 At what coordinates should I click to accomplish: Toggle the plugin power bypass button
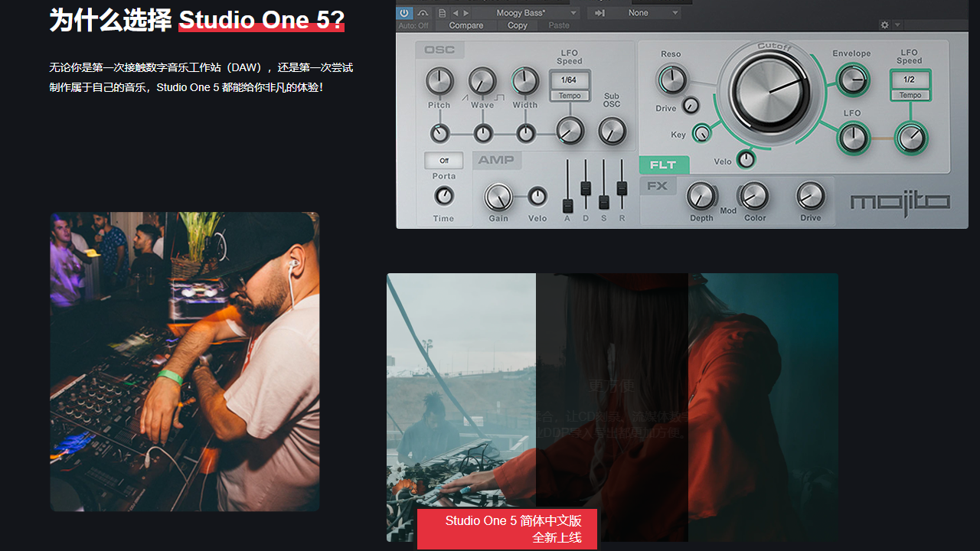click(404, 12)
